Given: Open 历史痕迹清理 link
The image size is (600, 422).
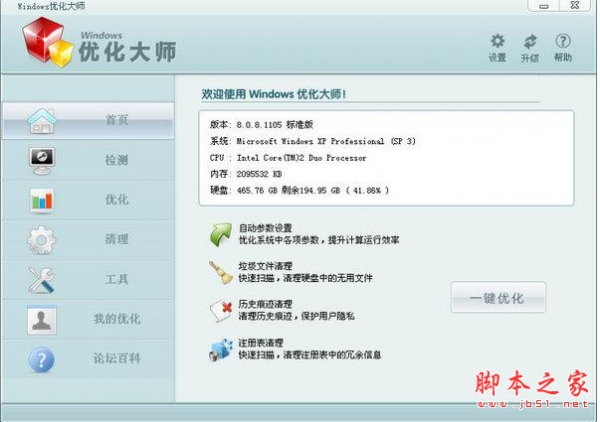Looking at the screenshot, I should coord(266,304).
